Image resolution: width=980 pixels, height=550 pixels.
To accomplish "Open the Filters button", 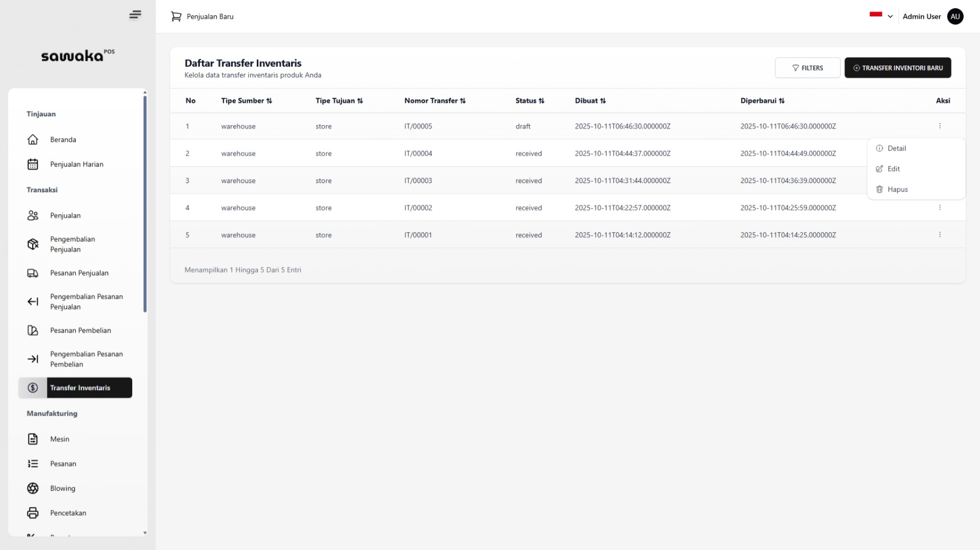I will coord(807,68).
